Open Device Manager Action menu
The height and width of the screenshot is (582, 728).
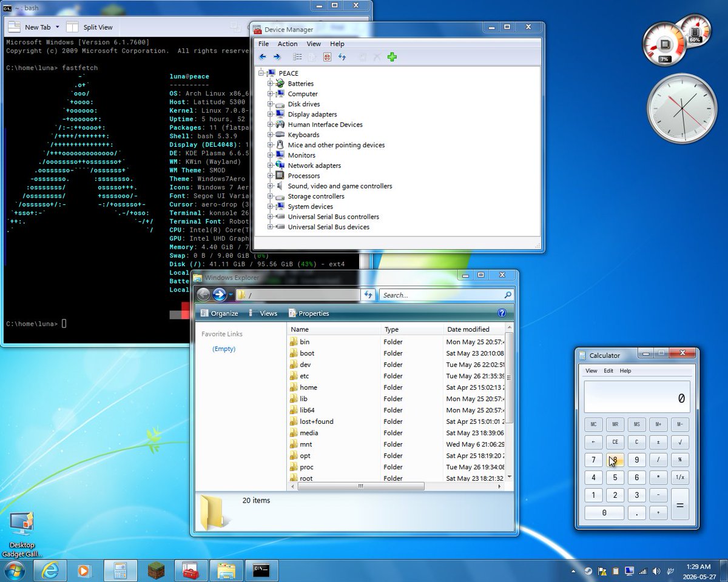(x=288, y=44)
